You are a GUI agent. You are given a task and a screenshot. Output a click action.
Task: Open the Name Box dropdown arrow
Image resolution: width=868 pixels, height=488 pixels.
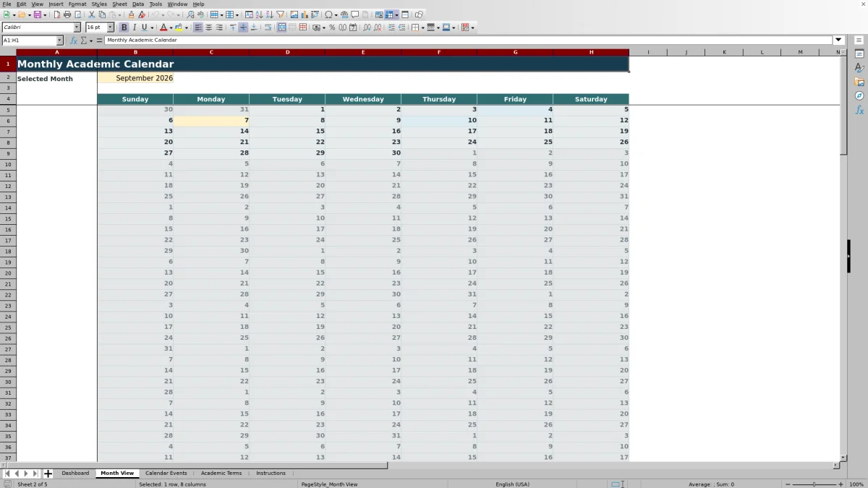tap(59, 40)
